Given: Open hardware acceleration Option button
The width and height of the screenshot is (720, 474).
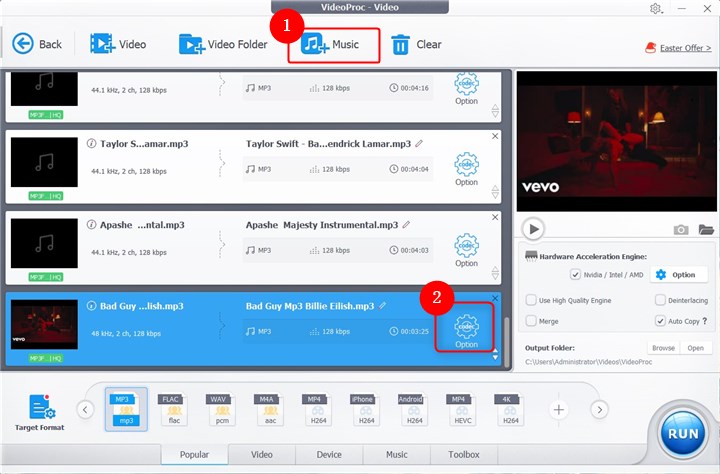Looking at the screenshot, I should (x=679, y=275).
